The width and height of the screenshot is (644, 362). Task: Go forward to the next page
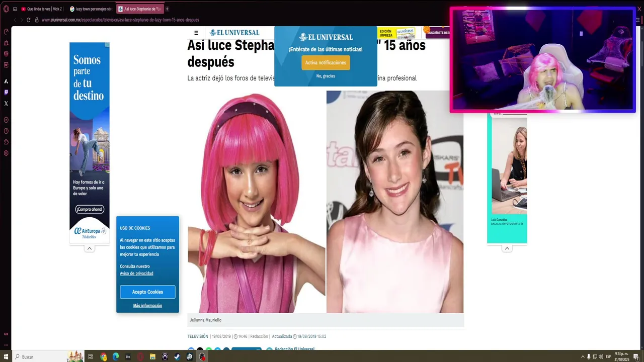(x=22, y=20)
